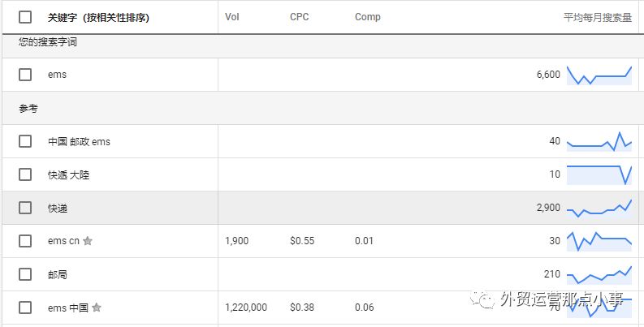
Task: Open the trend sparkline for ems
Action: (x=599, y=75)
